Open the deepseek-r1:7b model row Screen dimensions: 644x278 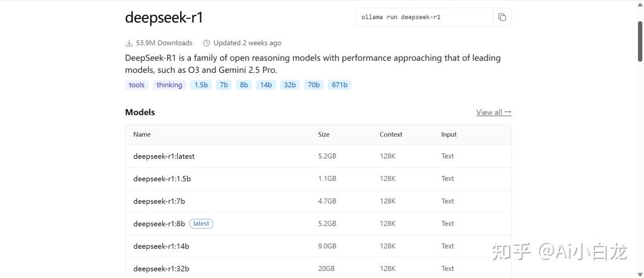[x=159, y=202]
